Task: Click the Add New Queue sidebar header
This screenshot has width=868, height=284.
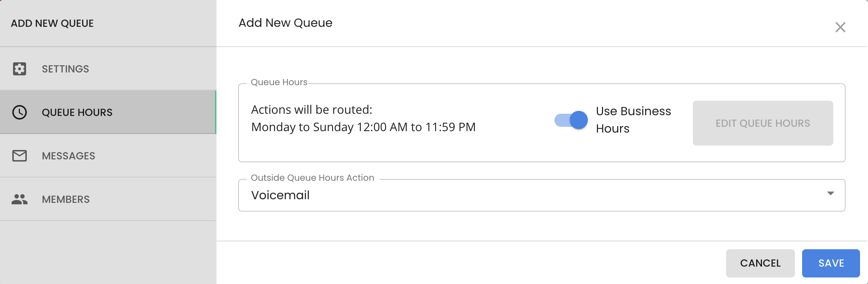Action: coord(52,23)
